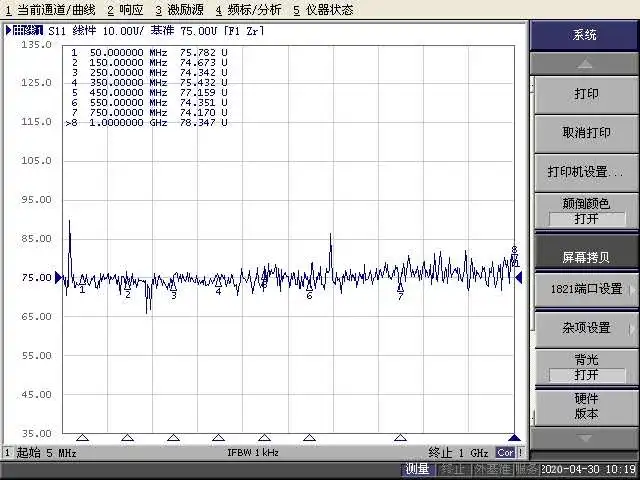Open the 响应 menu
Viewport: 640px width, 480px height.
[x=125, y=9]
